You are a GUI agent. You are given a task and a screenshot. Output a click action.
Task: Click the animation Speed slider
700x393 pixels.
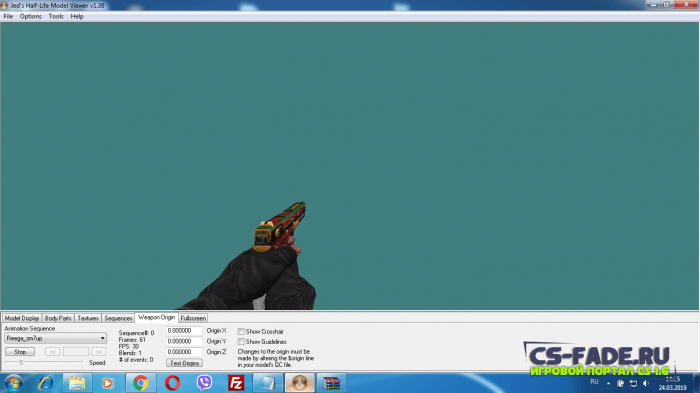pyautogui.click(x=44, y=362)
